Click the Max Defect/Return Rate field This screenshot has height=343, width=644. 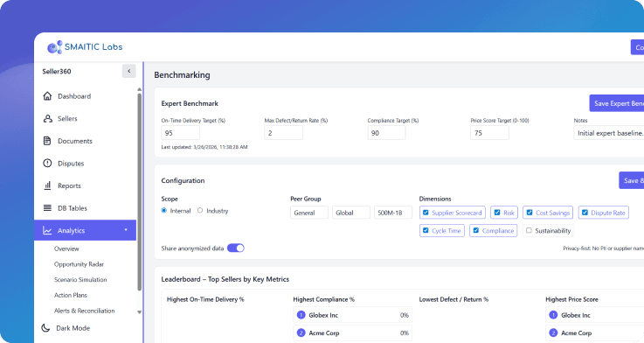tap(283, 133)
